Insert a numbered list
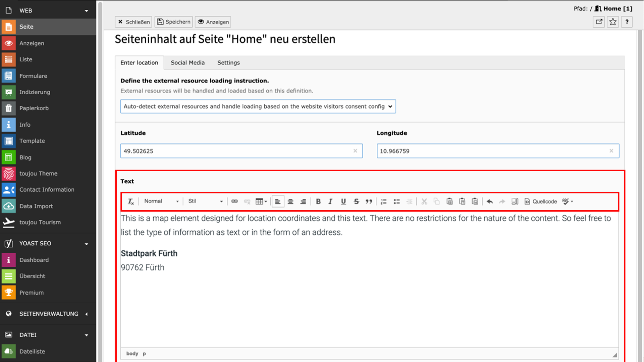The image size is (644, 362). [384, 201]
